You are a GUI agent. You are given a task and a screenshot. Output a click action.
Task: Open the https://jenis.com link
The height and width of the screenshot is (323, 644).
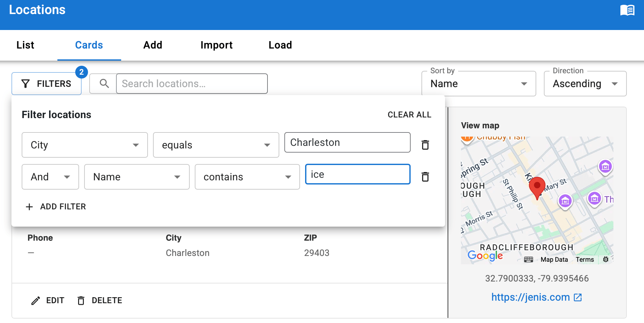537,297
